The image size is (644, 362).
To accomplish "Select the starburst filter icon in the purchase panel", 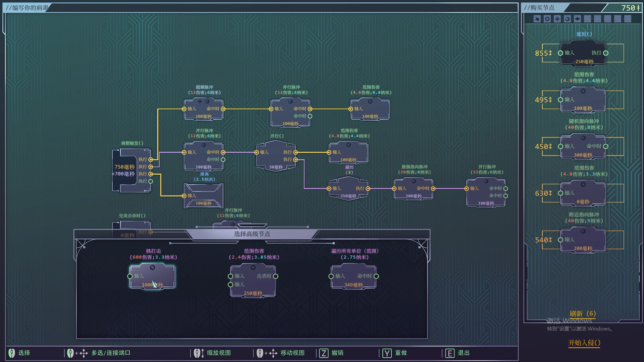I will [x=537, y=19].
